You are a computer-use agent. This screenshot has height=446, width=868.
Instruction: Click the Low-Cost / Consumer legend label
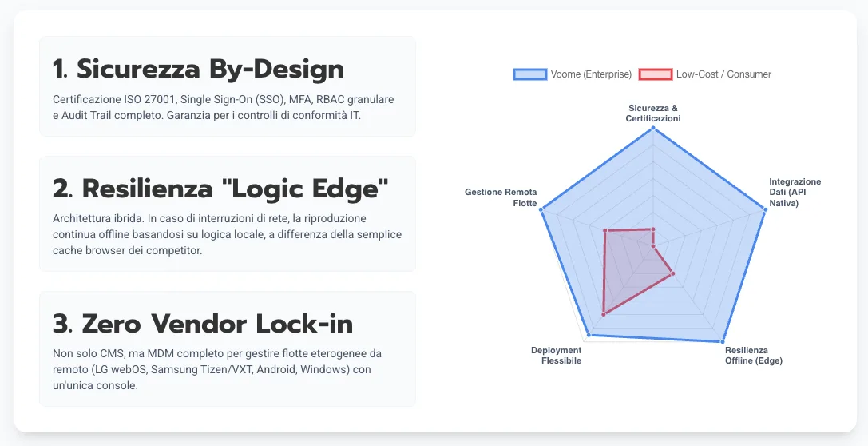[723, 74]
